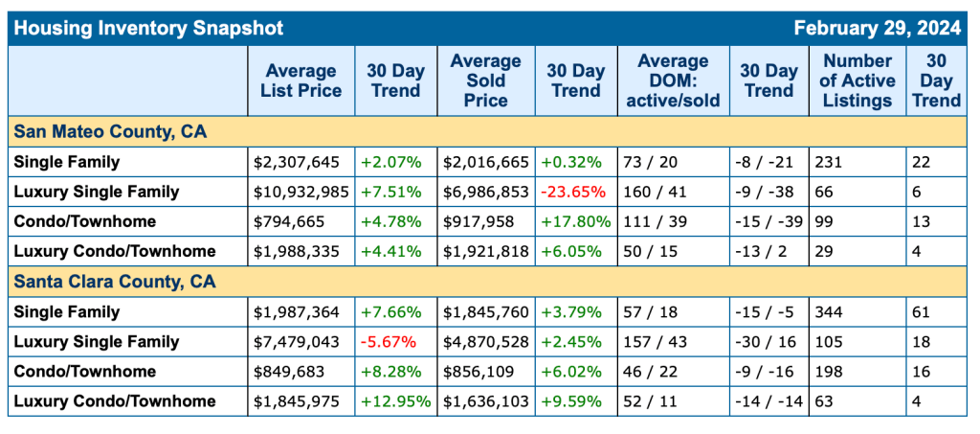This screenshot has height=434, width=980.
Task: Select the $2,016,665 average sold price cell
Action: pyautogui.click(x=486, y=162)
